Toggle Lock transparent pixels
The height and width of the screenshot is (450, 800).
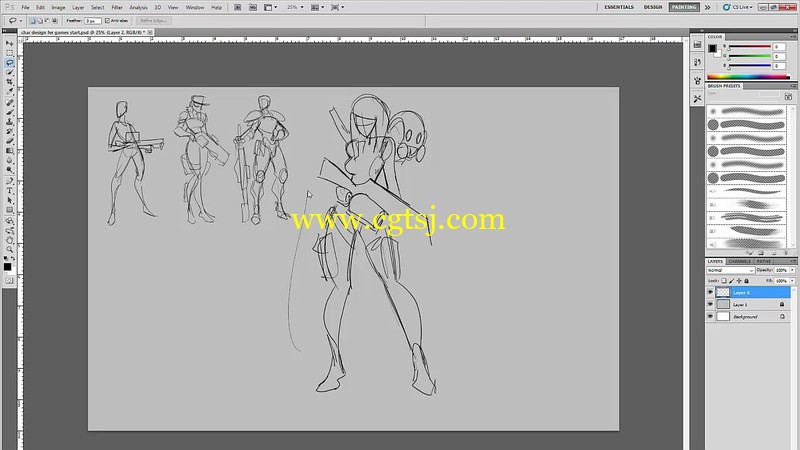point(724,281)
